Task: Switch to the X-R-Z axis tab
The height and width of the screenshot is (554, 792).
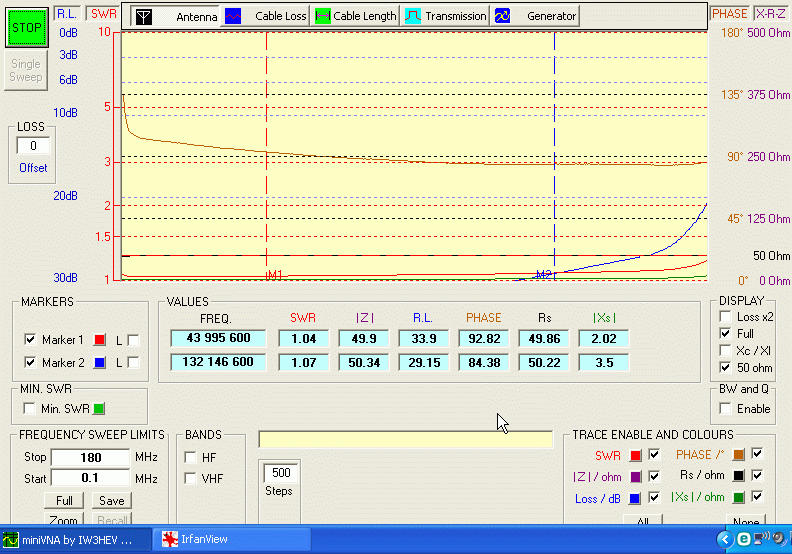Action: pos(770,13)
